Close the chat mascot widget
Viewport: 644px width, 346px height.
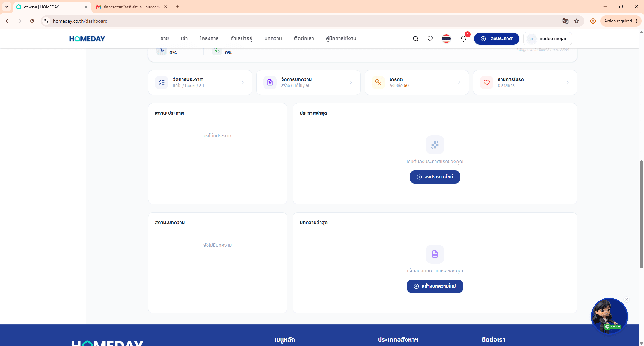(627, 299)
